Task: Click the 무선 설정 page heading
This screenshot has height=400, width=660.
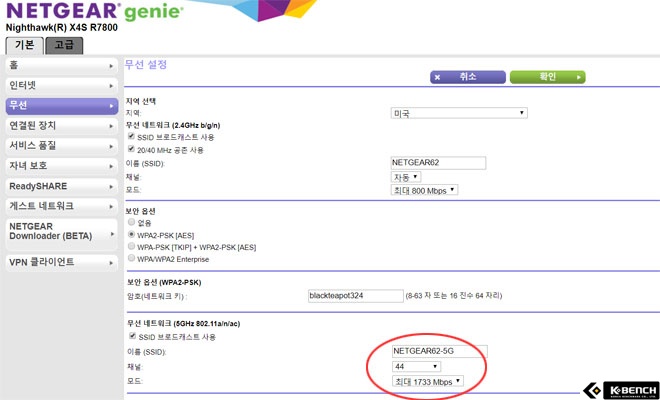Action: [146, 64]
